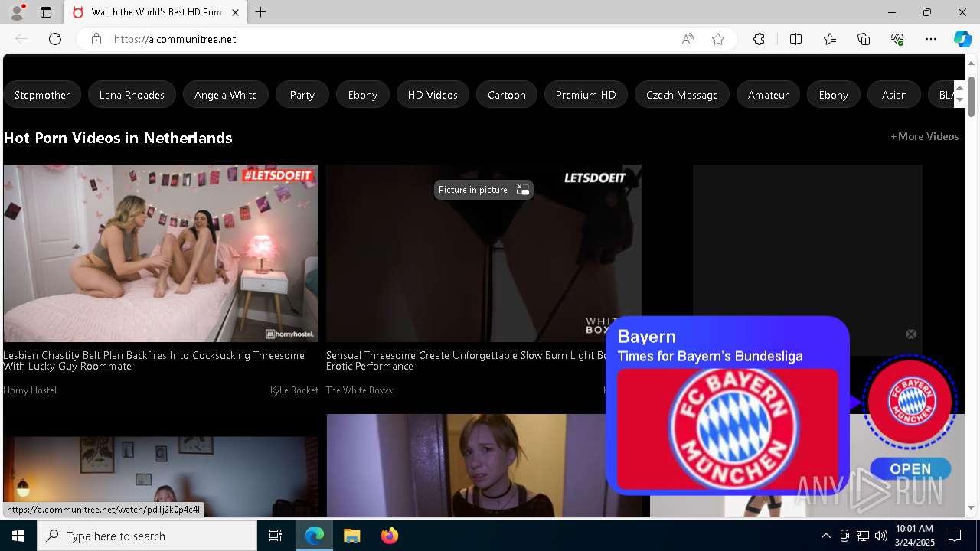Open the Split screen icon
Image resolution: width=980 pixels, height=551 pixels.
pos(795,39)
